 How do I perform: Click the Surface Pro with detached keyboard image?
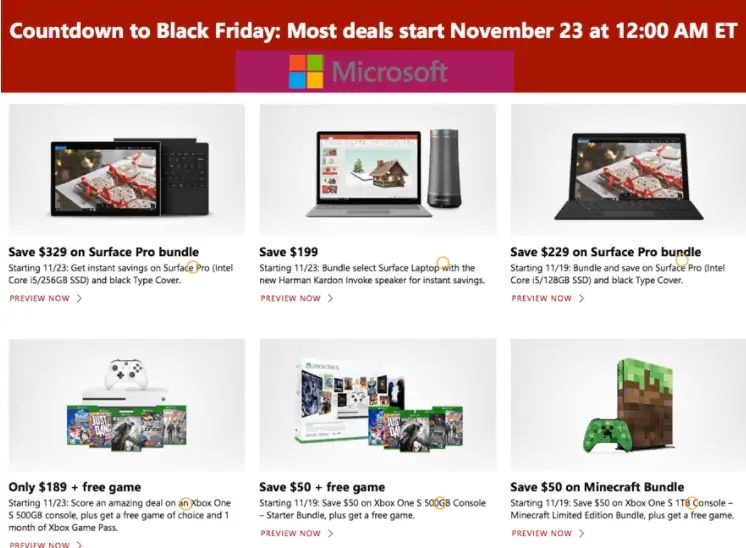tap(127, 170)
